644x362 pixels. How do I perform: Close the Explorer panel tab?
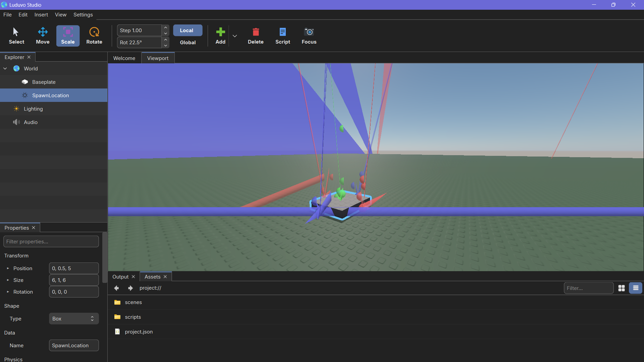click(x=29, y=57)
